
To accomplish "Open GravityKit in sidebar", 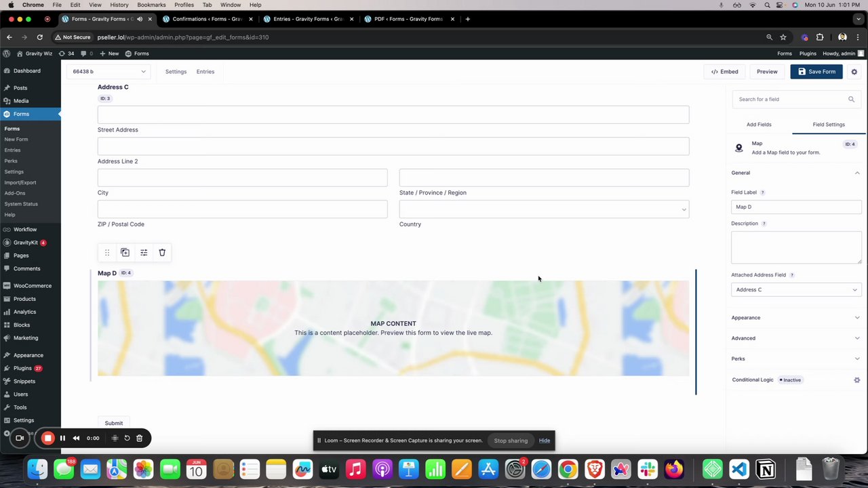I will [26, 242].
